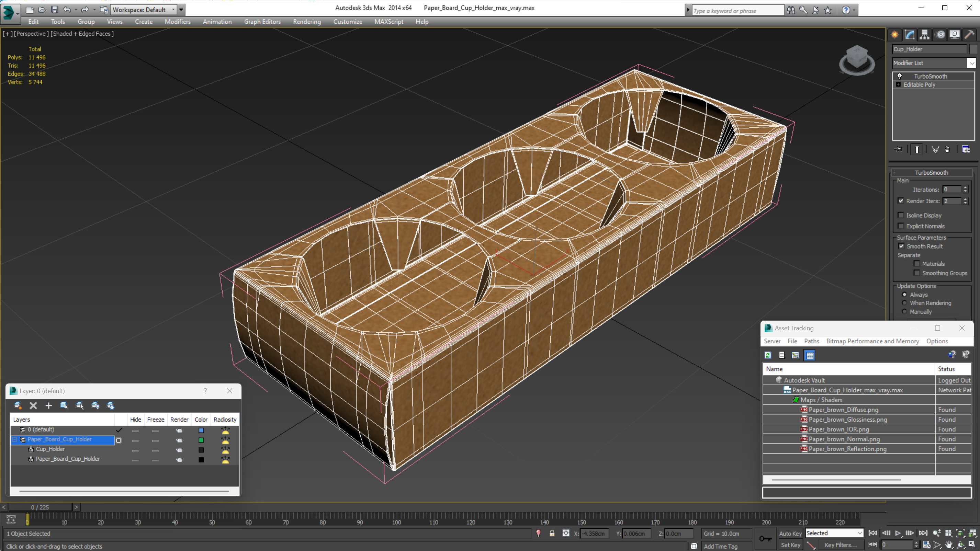Collapse the TurboSmooth rollout
Screen dimensions: 980x551
click(931, 172)
